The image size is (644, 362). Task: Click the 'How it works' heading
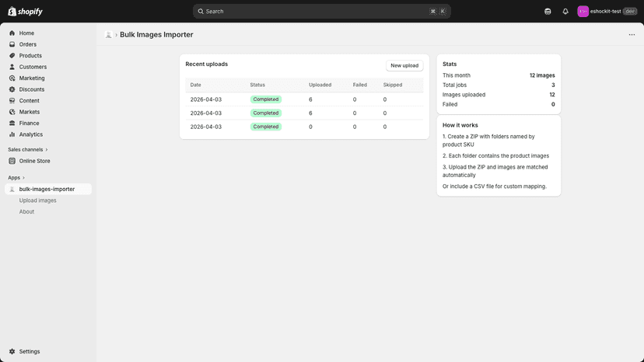pyautogui.click(x=460, y=125)
